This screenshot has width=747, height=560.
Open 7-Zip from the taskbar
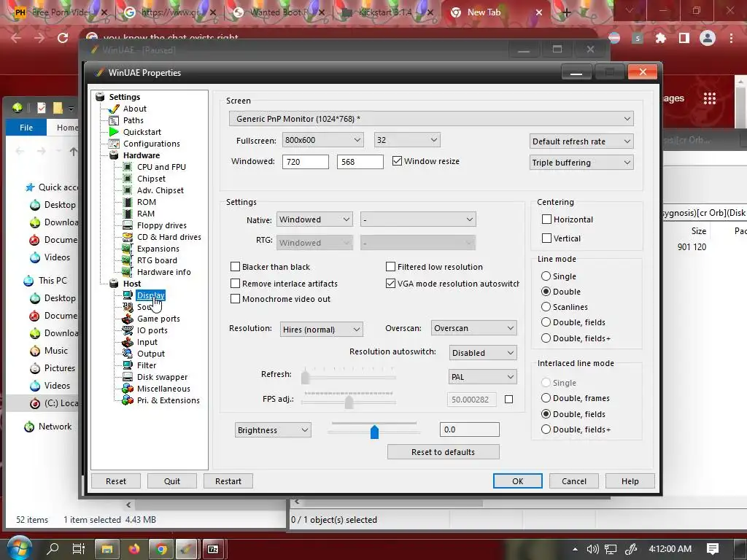click(213, 549)
